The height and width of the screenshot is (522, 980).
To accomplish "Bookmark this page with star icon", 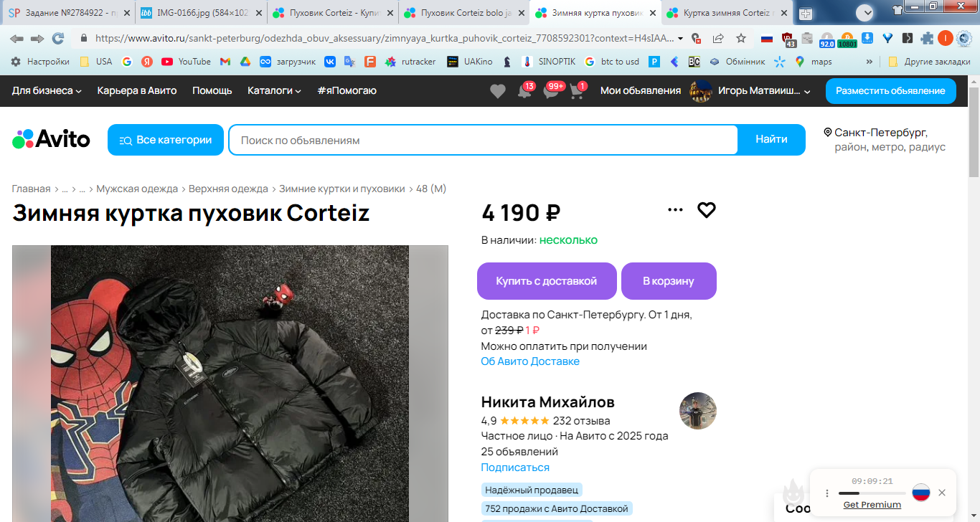I will pyautogui.click(x=741, y=39).
